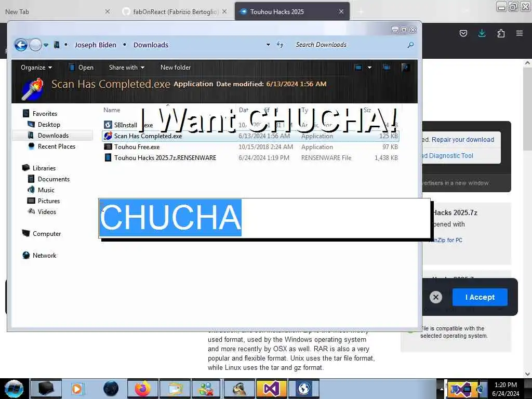
Task: Click inside the CHUCHA text input box
Action: [x=264, y=218]
